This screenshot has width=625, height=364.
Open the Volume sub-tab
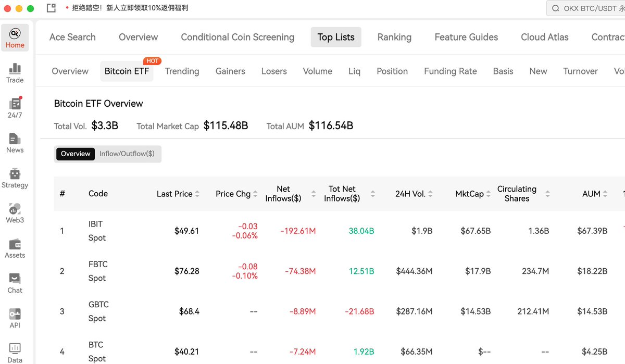tap(318, 71)
